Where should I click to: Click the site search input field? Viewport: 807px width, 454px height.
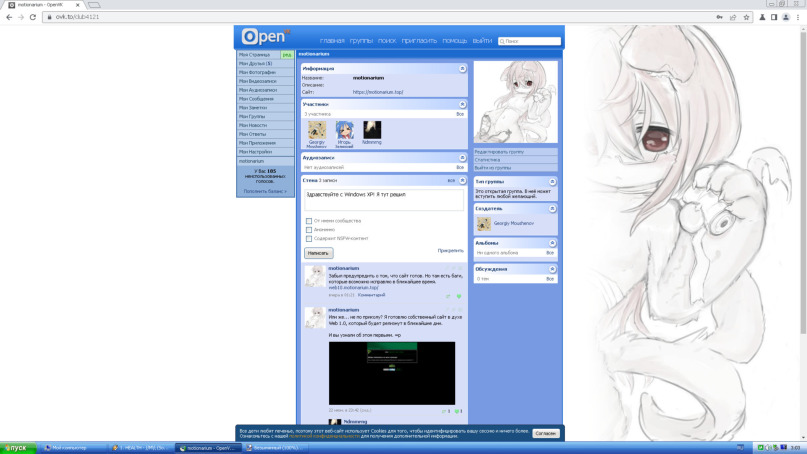coord(529,41)
